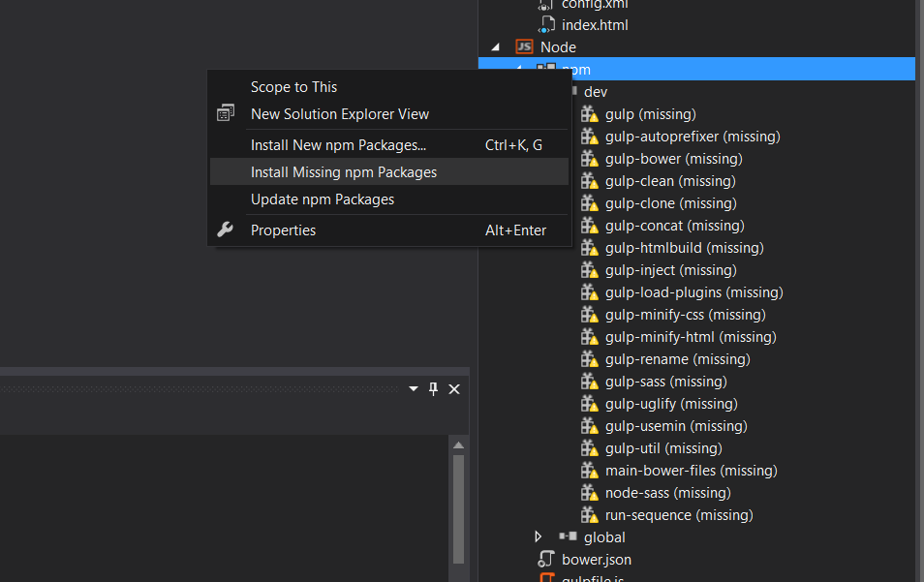Click the run-sequence package icon
The width and height of the screenshot is (924, 582).
click(x=589, y=515)
